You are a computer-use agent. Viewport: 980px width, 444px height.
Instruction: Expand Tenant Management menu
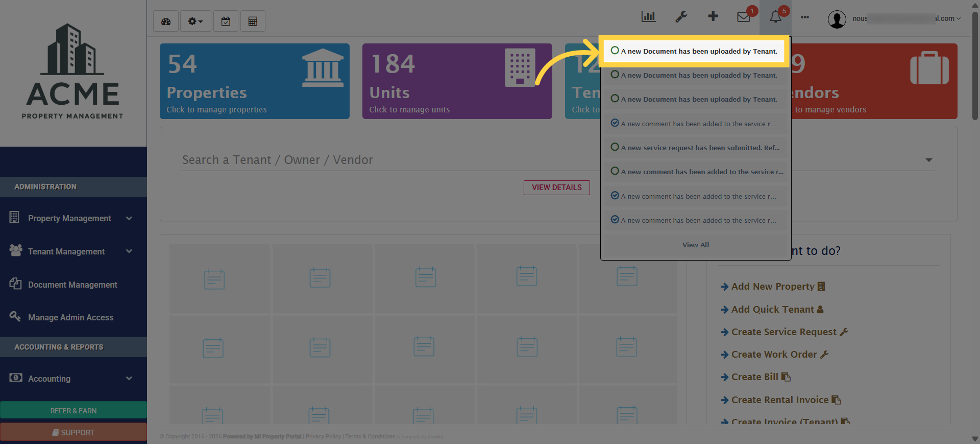73,251
